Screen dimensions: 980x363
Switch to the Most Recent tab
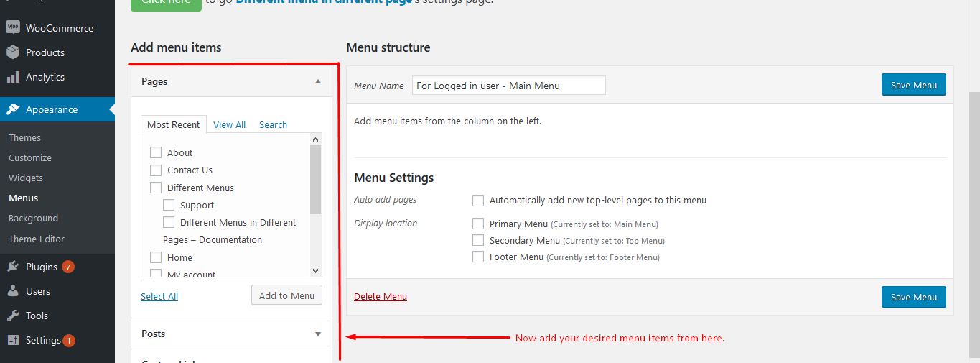[174, 124]
